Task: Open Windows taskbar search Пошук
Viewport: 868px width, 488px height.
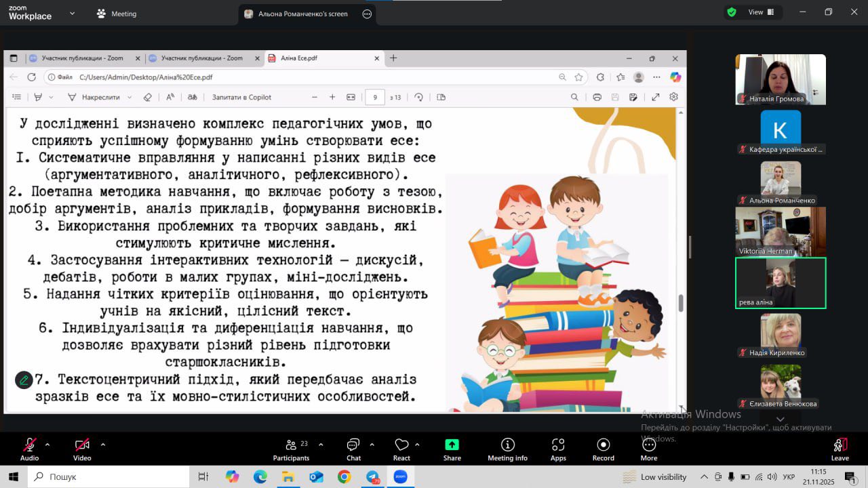Action: pos(108,476)
